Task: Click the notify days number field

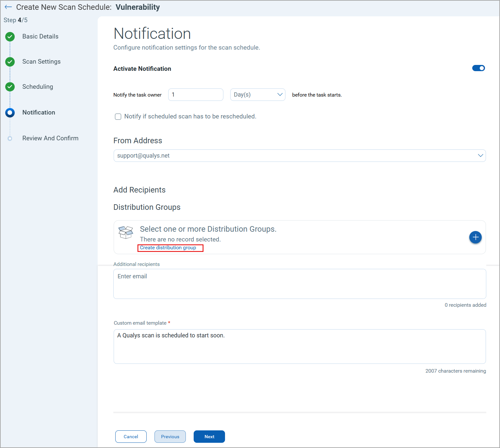Action: click(x=195, y=94)
